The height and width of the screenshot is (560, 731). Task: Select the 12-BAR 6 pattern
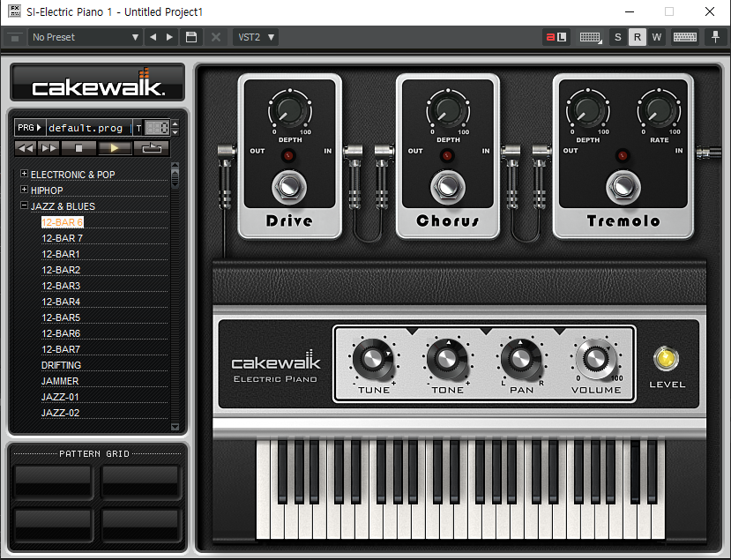62,222
